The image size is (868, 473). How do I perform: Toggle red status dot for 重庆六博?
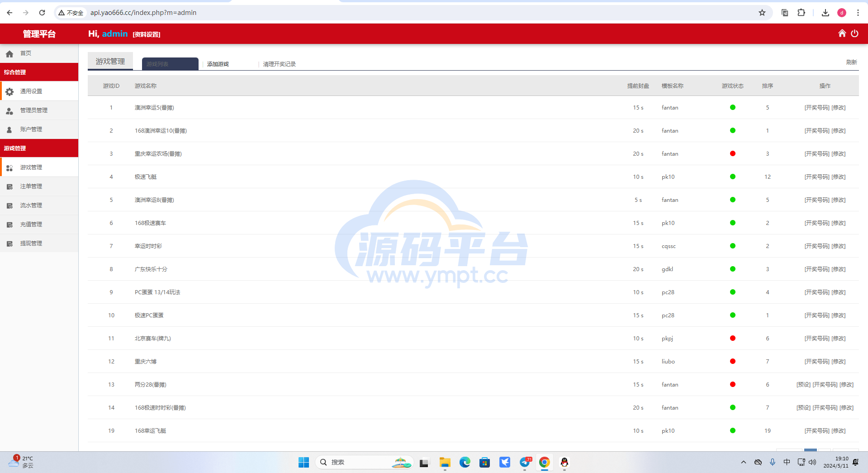[x=732, y=361]
